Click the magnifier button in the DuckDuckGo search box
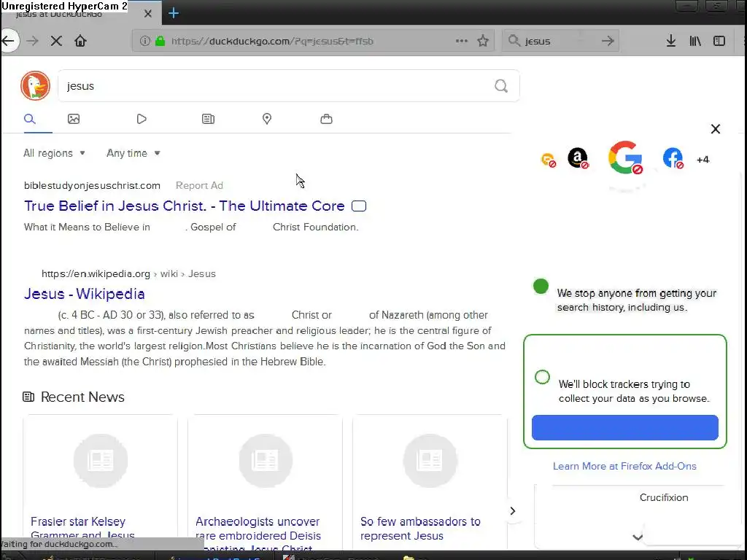The width and height of the screenshot is (747, 560). [x=500, y=86]
